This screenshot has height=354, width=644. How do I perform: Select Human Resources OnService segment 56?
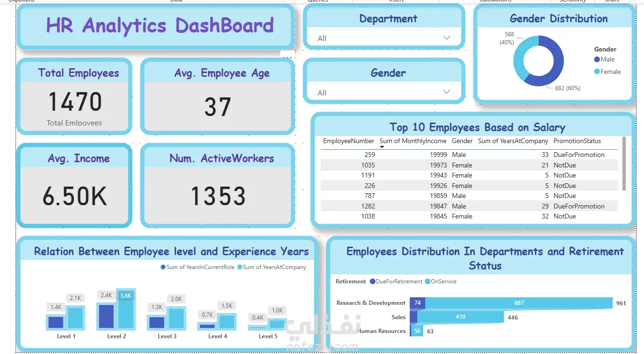418,331
